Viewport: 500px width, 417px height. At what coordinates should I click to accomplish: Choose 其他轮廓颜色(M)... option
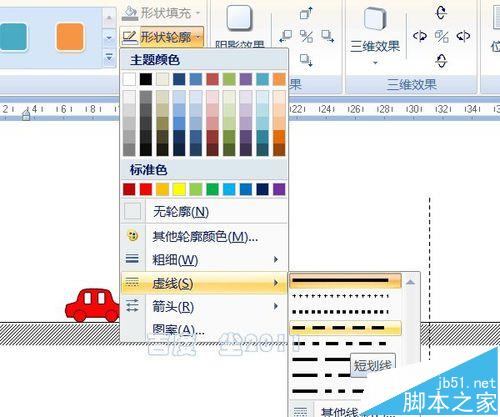[204, 236]
